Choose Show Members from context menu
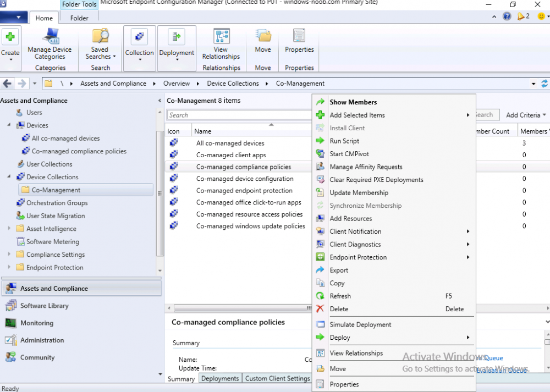550x392 pixels. tap(394, 102)
